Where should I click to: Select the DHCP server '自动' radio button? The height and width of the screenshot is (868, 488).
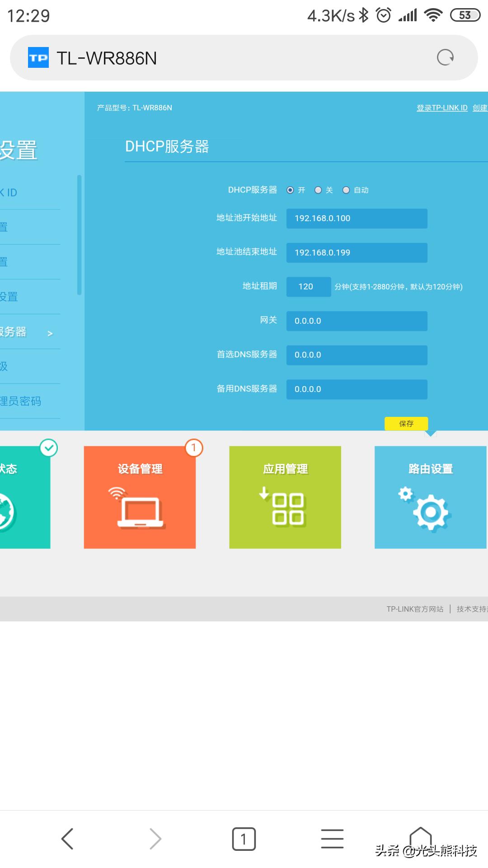[346, 190]
